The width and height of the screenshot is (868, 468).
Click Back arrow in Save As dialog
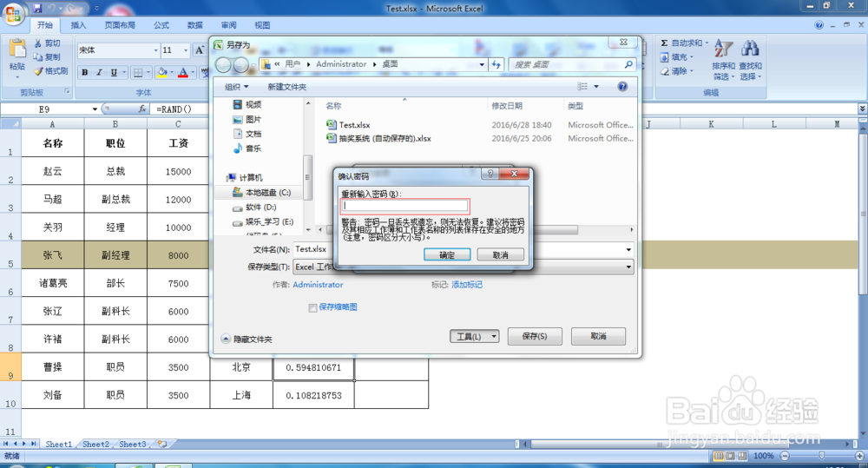223,65
